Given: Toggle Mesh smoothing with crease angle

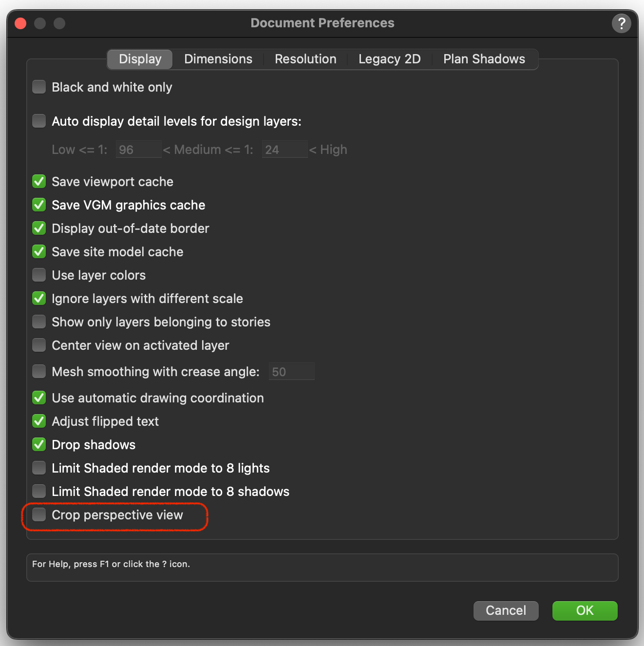Looking at the screenshot, I should pos(39,372).
